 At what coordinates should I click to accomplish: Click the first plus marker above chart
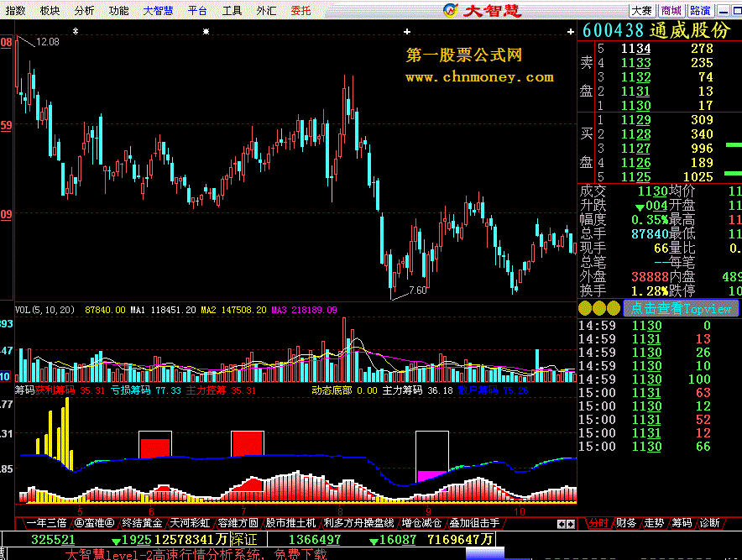coord(407,32)
